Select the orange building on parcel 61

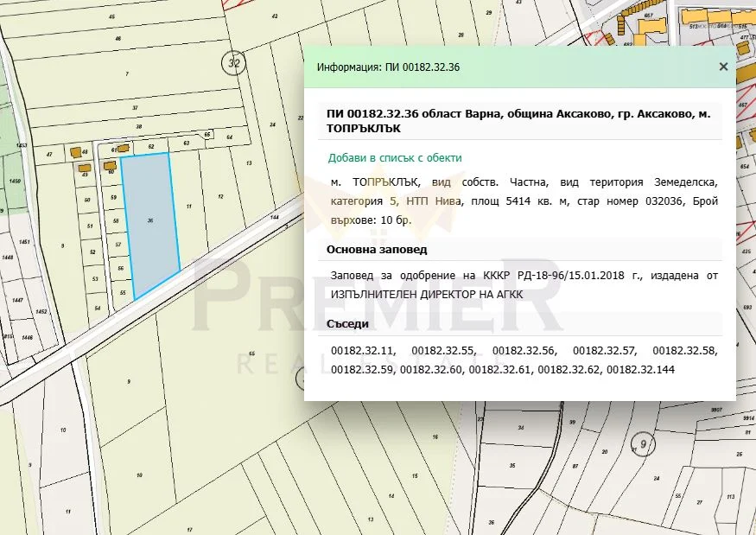124,149
